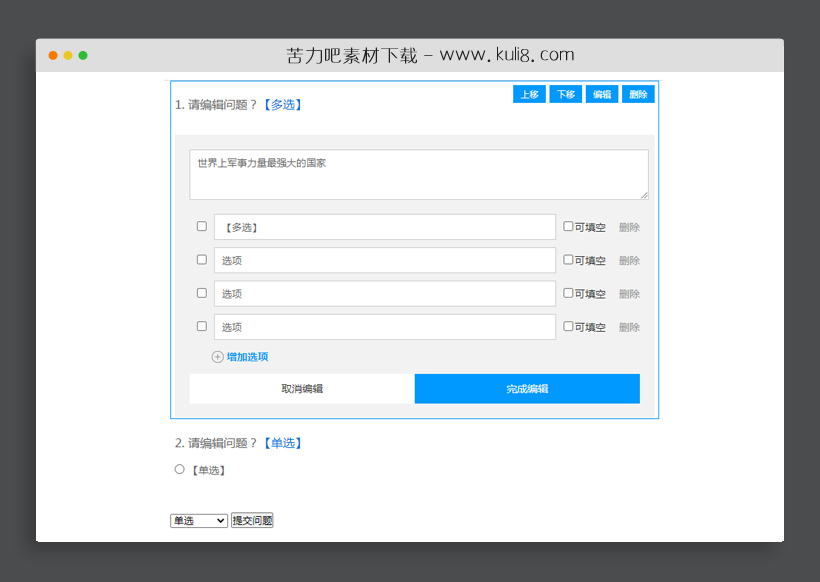Click the 完成编辑 button
The height and width of the screenshot is (582, 820).
tap(527, 388)
